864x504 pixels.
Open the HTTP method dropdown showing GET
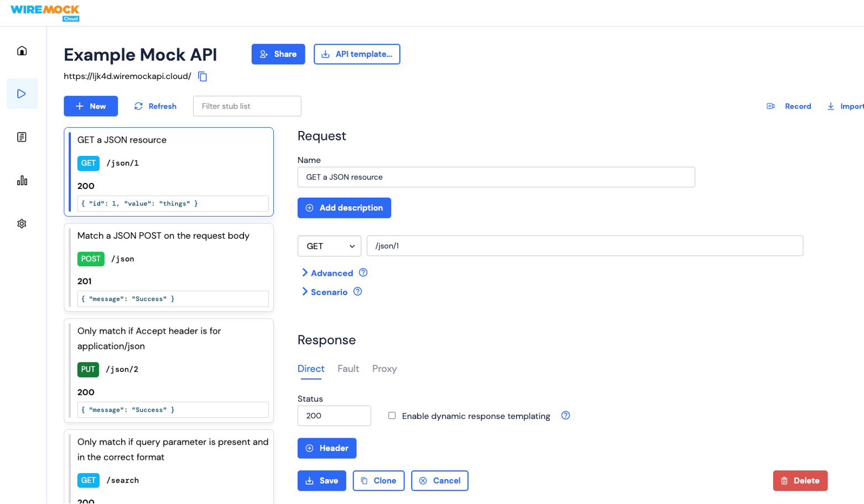329,245
